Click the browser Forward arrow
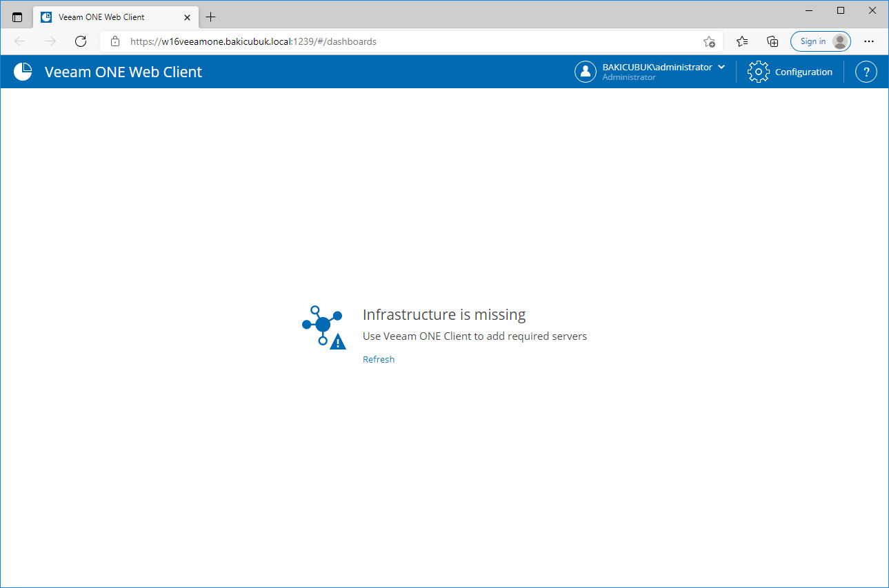Image resolution: width=889 pixels, height=588 pixels. [50, 41]
